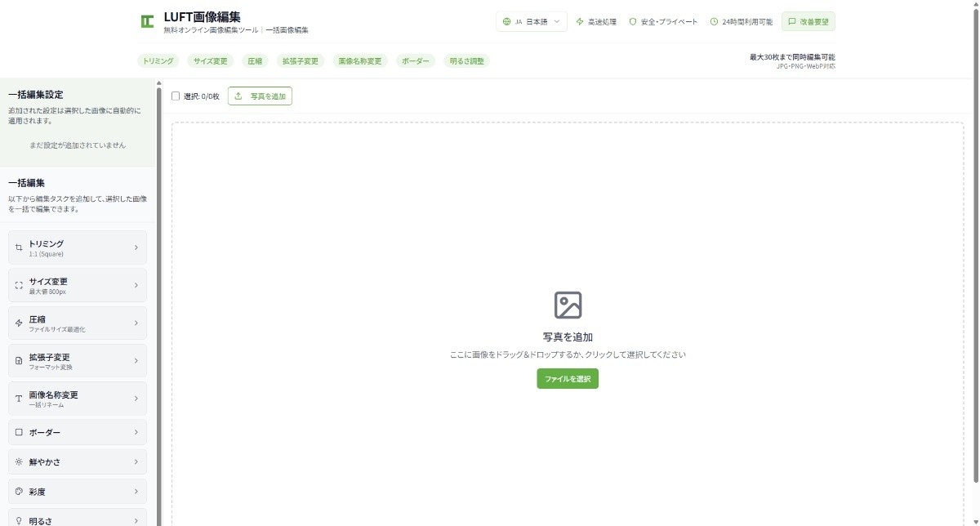Click the lightning 高速処理 icon

580,21
